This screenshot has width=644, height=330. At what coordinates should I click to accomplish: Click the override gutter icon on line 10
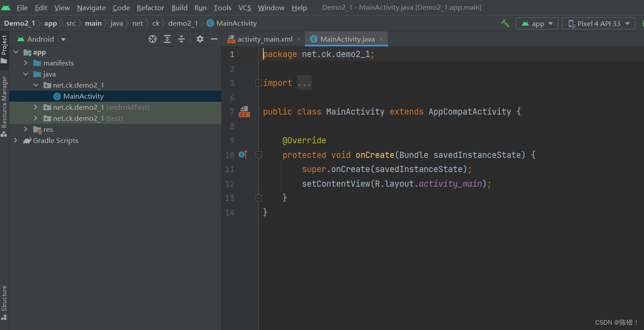pyautogui.click(x=243, y=155)
